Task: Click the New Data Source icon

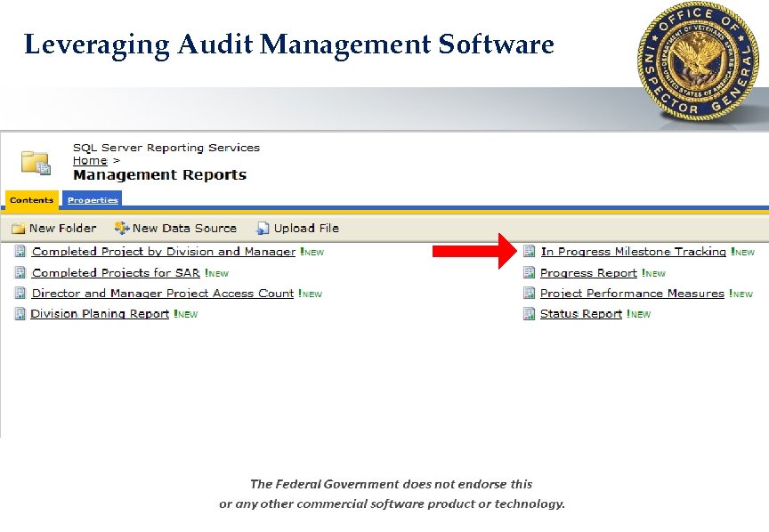Action: 122,228
